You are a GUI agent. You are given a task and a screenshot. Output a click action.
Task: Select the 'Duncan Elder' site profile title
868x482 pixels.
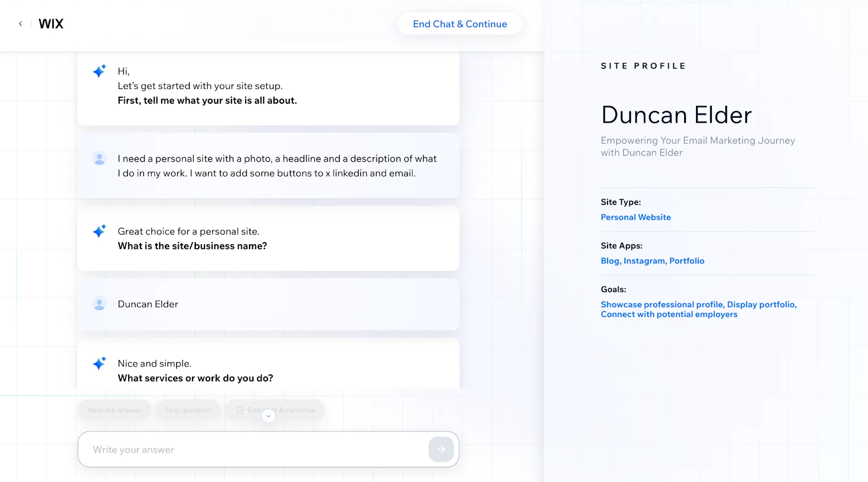[676, 115]
